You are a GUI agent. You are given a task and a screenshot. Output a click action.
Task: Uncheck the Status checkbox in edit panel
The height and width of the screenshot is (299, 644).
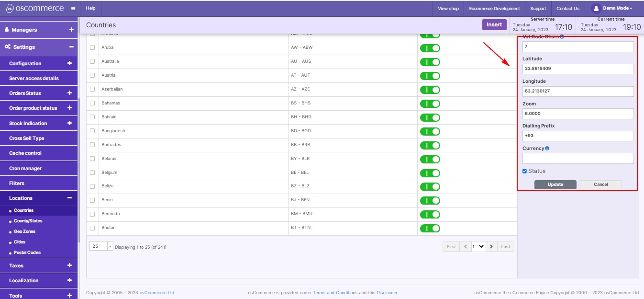tap(525, 171)
